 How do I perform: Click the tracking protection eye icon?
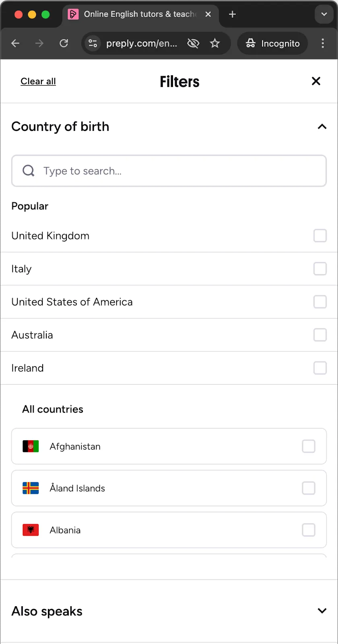(193, 43)
